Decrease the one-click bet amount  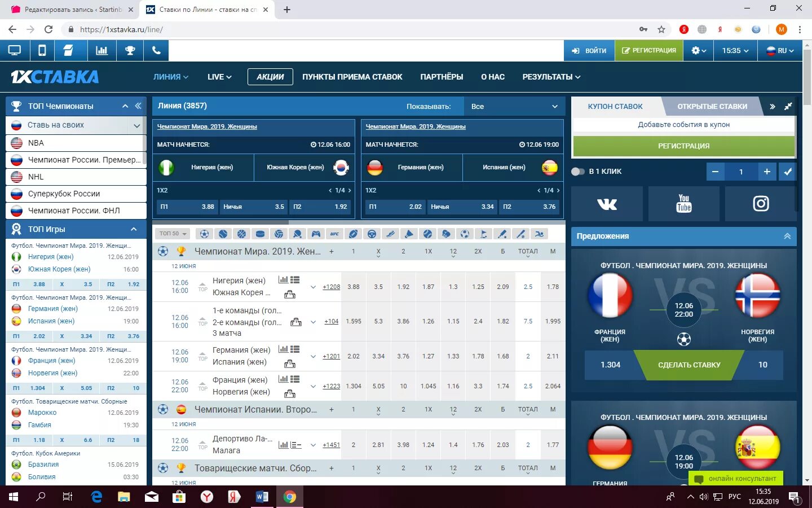coord(715,172)
